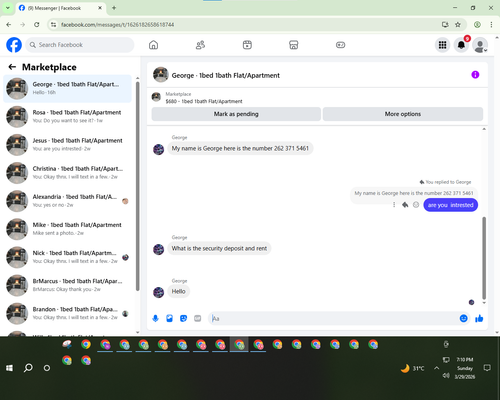Close the Messenger Facebook tab

pyautogui.click(x=100, y=8)
